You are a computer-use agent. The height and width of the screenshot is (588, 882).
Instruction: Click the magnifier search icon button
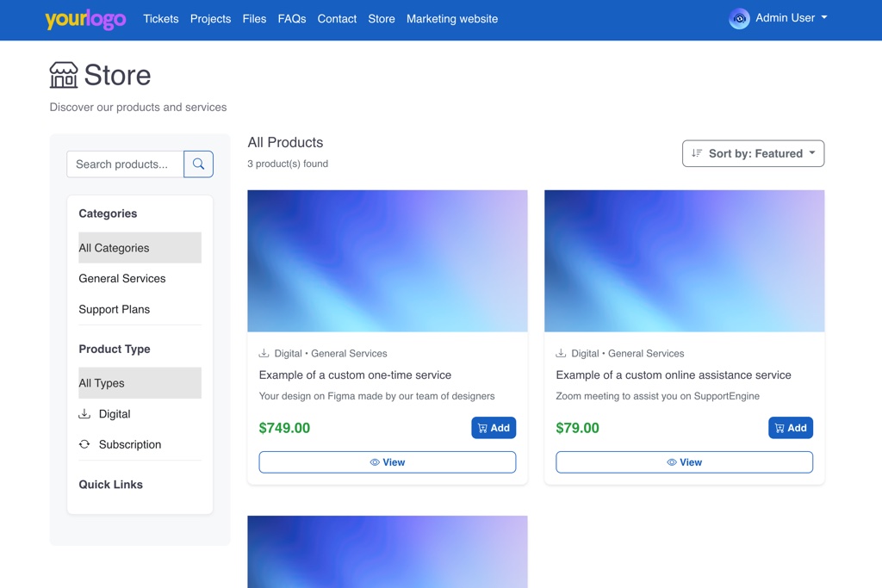pos(198,164)
